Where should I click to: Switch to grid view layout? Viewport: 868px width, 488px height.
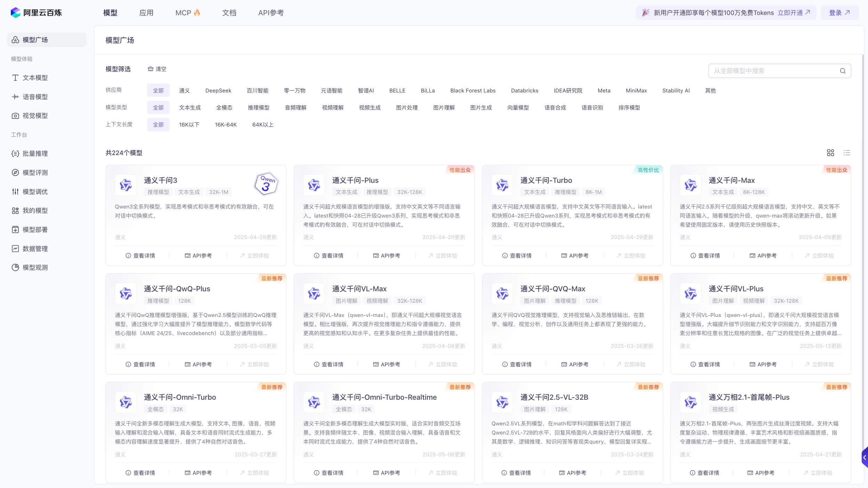click(830, 153)
